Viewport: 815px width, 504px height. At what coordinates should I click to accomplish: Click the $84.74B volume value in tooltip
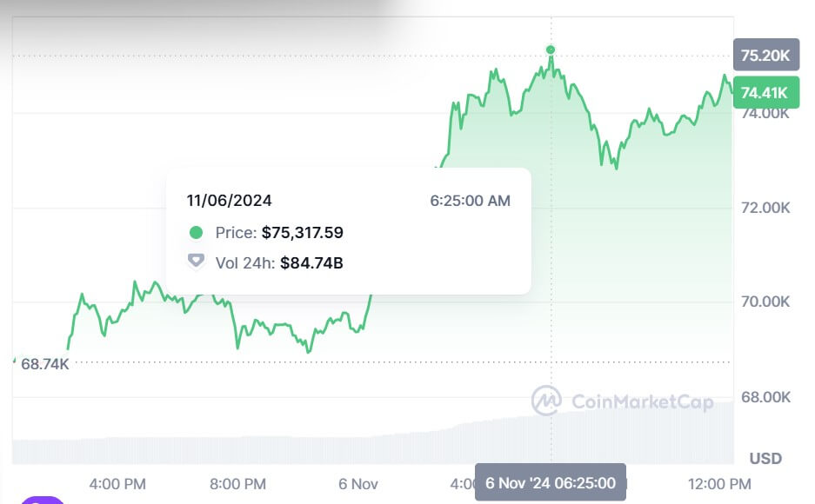pos(311,262)
